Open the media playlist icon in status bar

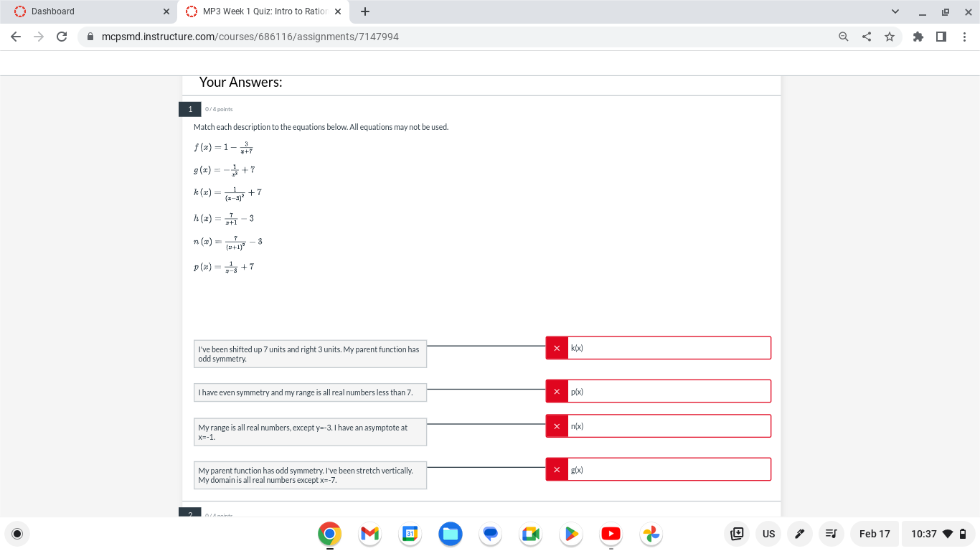831,534
